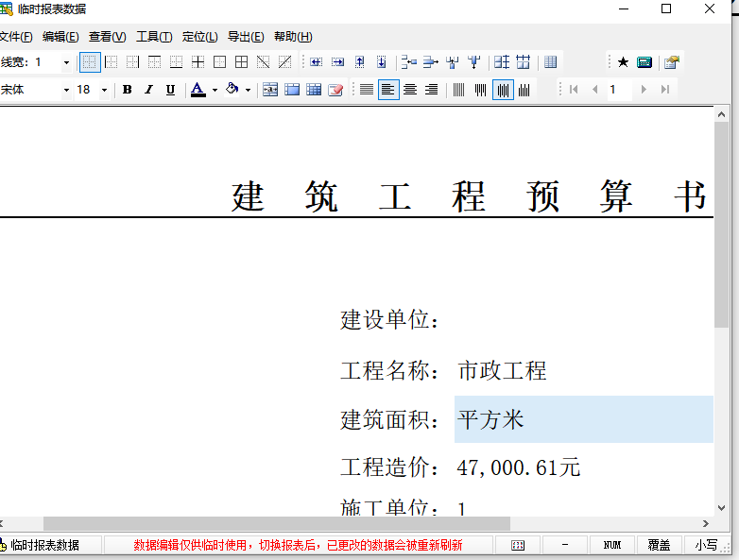
Task: Click the insert column left icon
Action: point(316,62)
